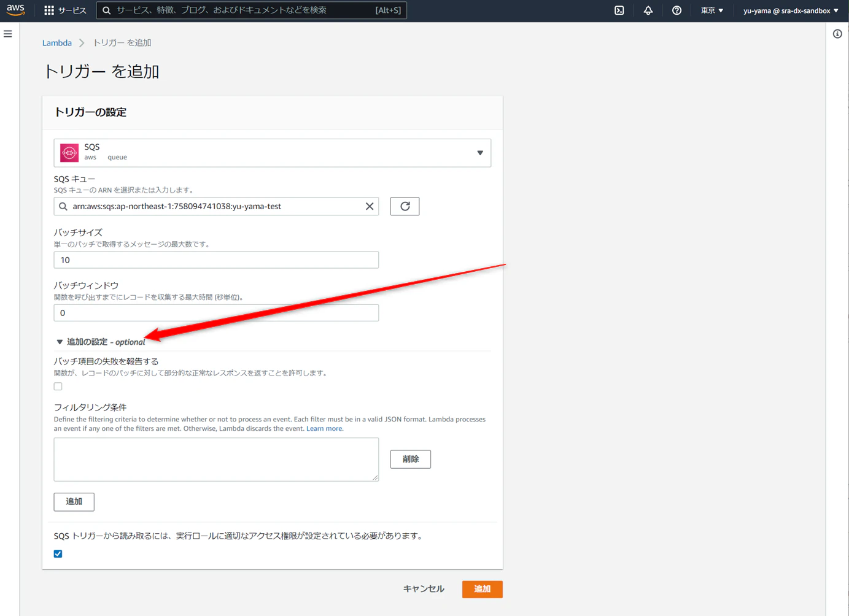Click the バッチサイズ input field
Viewport: 849px width, 616px height.
216,260
